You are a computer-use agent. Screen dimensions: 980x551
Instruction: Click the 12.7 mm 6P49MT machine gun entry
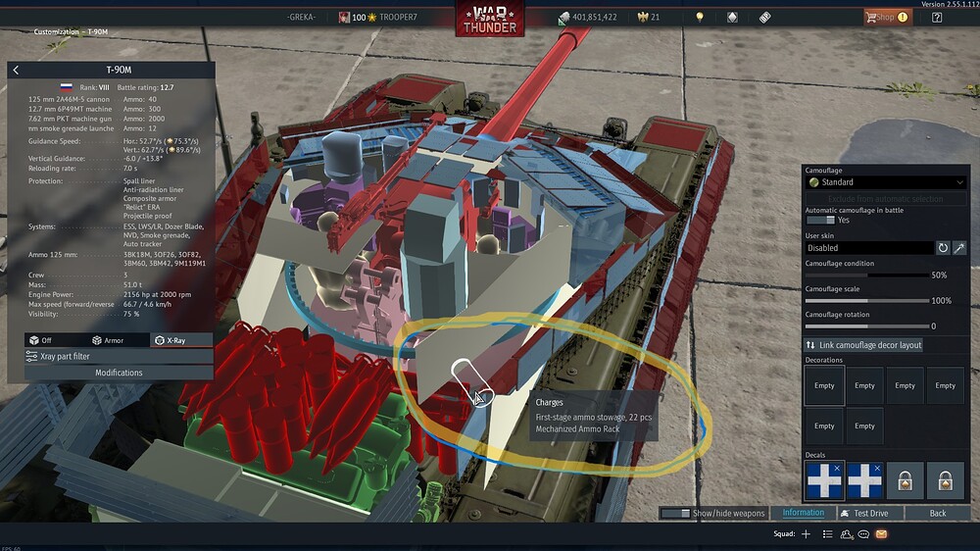[x=70, y=110]
